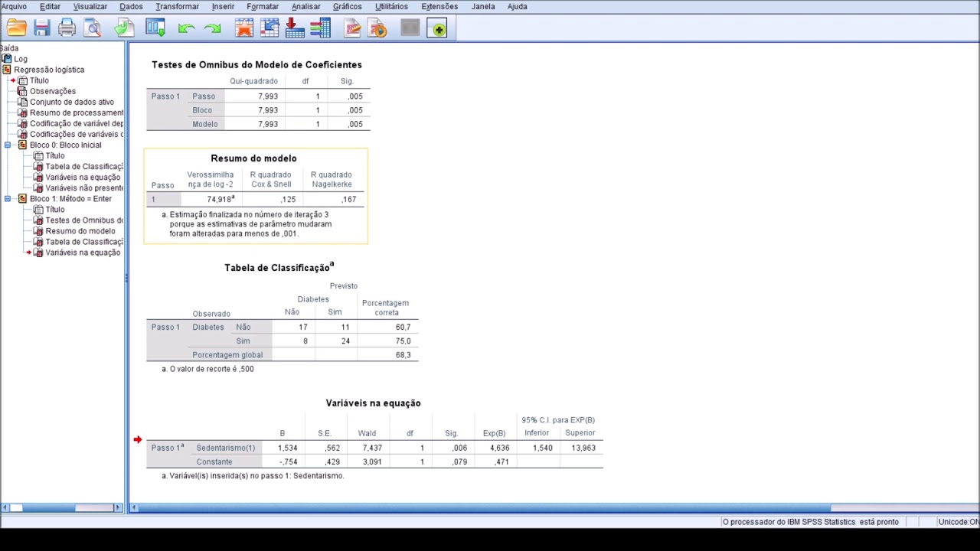Open the Ajuda menu
980x551 pixels.
pos(517,6)
